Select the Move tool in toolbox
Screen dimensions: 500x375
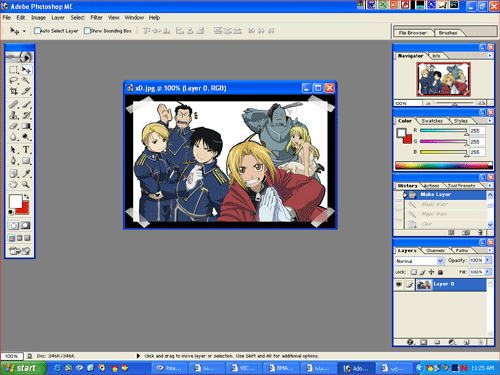pyautogui.click(x=26, y=70)
